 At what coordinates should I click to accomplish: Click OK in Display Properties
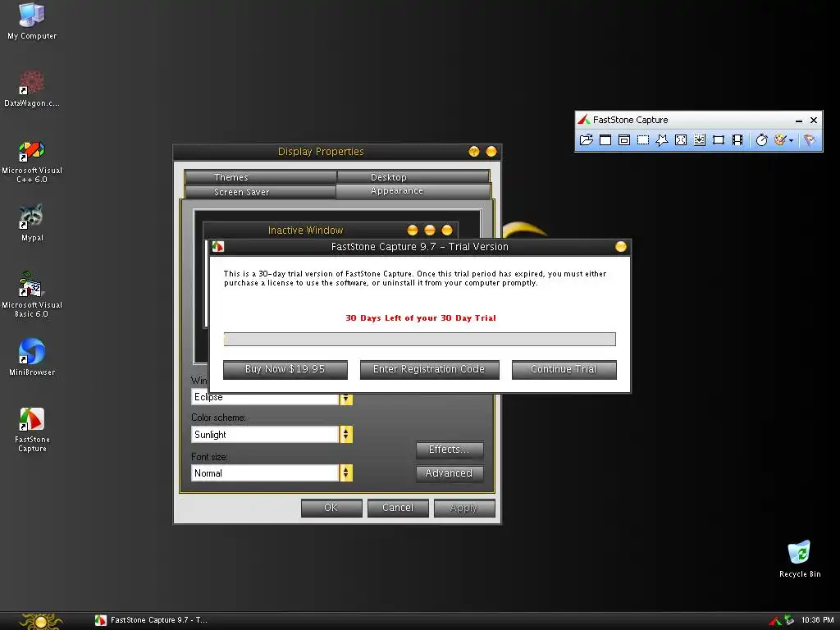[x=331, y=508]
